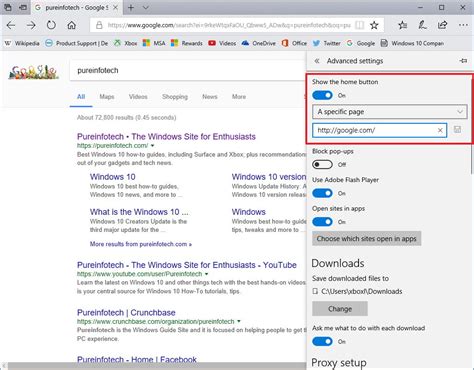Add page to favorites with star icon
Image resolution: width=474 pixels, height=370 pixels.
[x=374, y=25]
